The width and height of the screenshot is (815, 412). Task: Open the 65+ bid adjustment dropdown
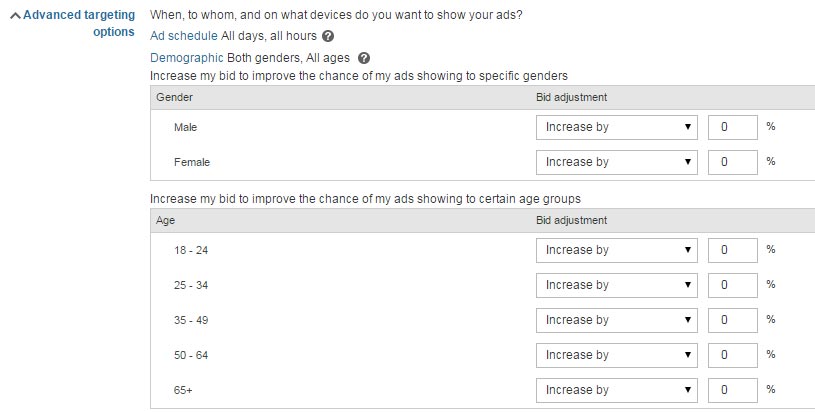coord(616,390)
